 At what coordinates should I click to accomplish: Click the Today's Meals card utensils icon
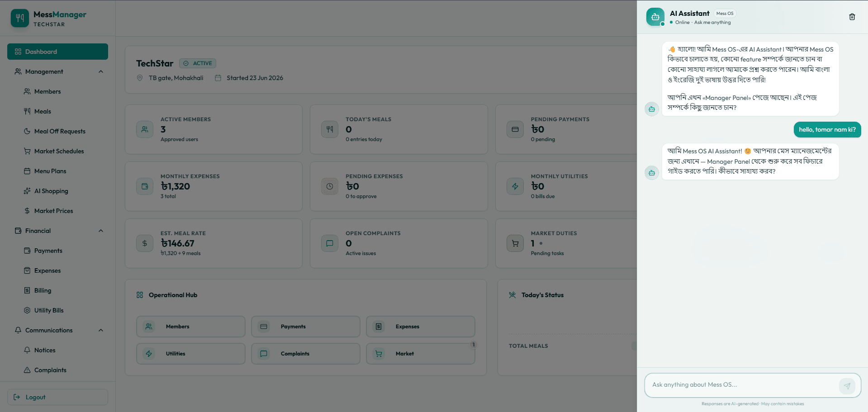(330, 129)
